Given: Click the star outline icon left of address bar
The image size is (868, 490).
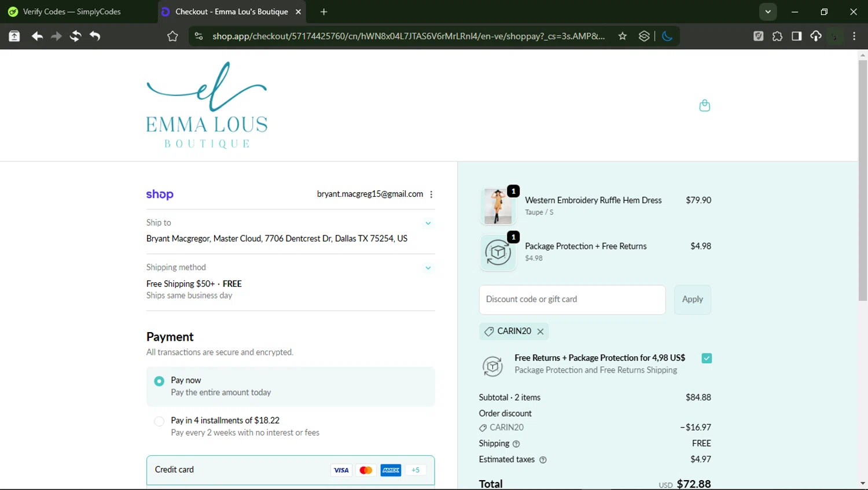Looking at the screenshot, I should pos(172,36).
